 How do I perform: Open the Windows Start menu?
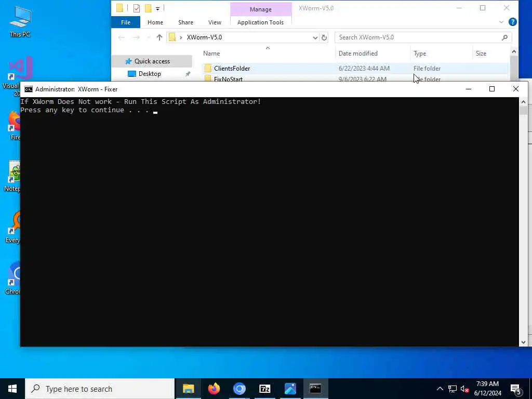point(12,389)
